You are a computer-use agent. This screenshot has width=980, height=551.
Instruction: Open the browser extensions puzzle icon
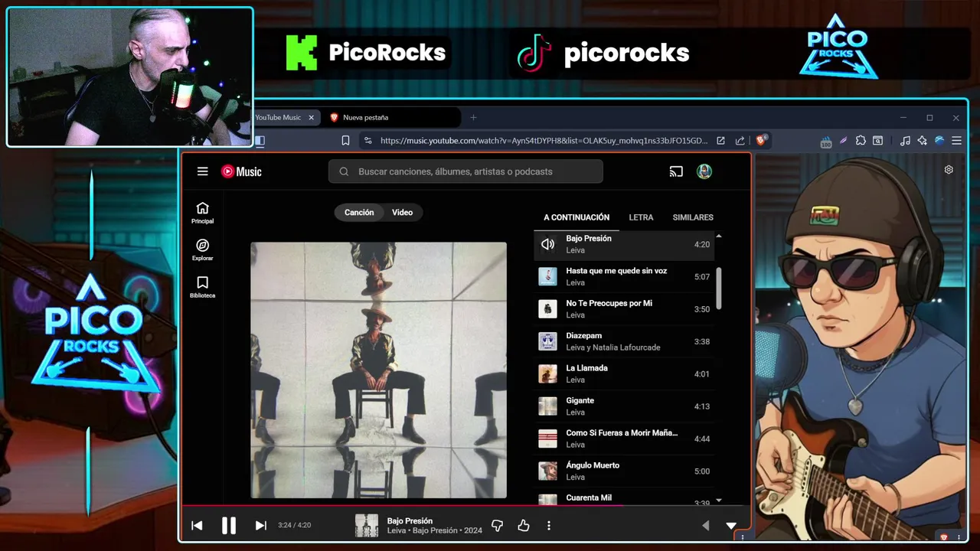pos(861,141)
